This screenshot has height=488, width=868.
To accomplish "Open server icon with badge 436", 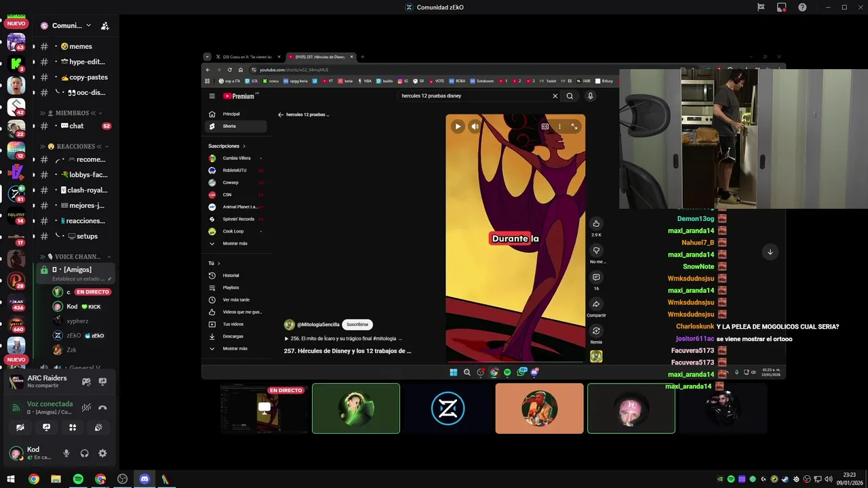I will (x=16, y=302).
